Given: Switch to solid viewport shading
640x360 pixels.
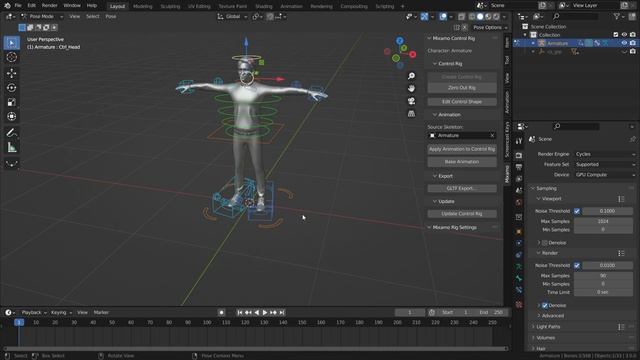Looking at the screenshot, I should [480, 17].
